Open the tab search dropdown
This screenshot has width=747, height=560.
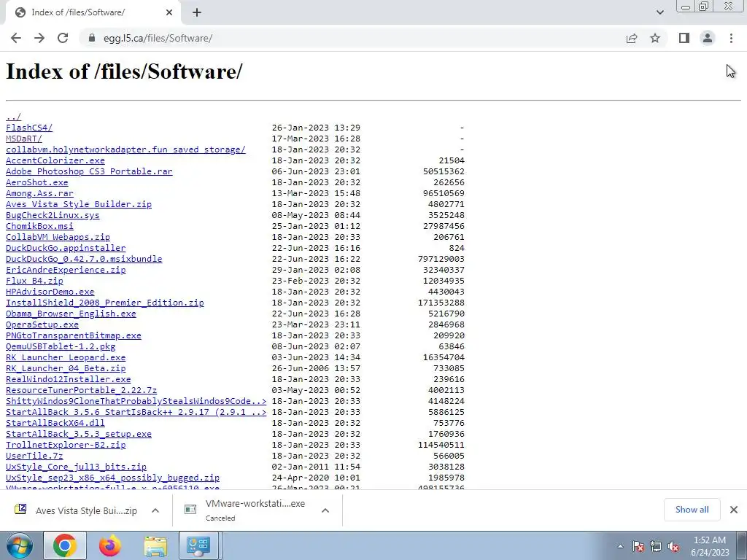pyautogui.click(x=659, y=12)
